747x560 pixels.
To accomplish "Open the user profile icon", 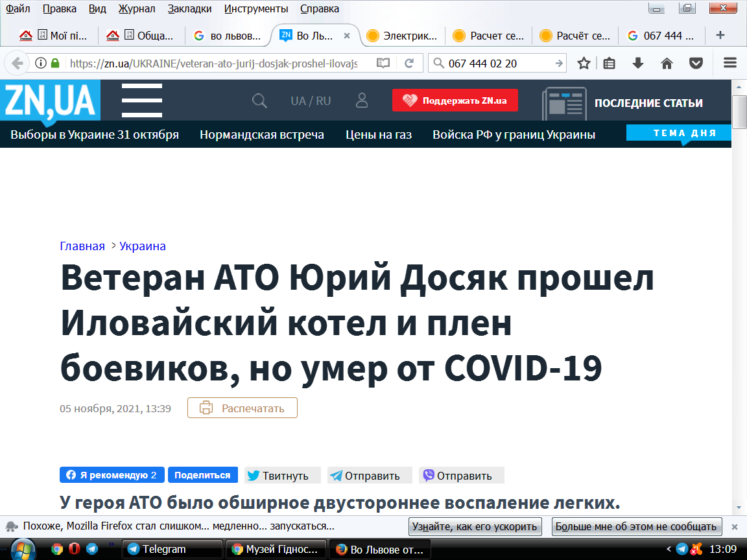I will point(362,100).
